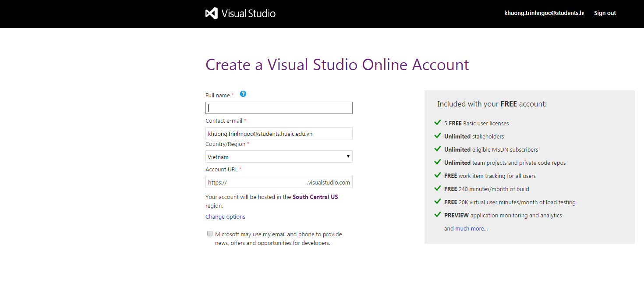The height and width of the screenshot is (284, 644).
Task: Open the Country/Region dropdown showing Vietnam
Action: [279, 156]
